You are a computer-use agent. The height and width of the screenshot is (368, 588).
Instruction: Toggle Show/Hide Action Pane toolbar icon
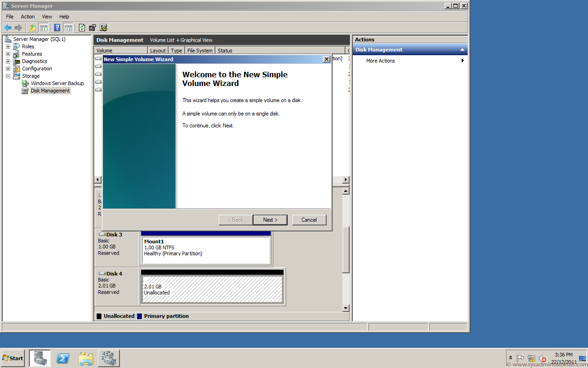tap(68, 28)
